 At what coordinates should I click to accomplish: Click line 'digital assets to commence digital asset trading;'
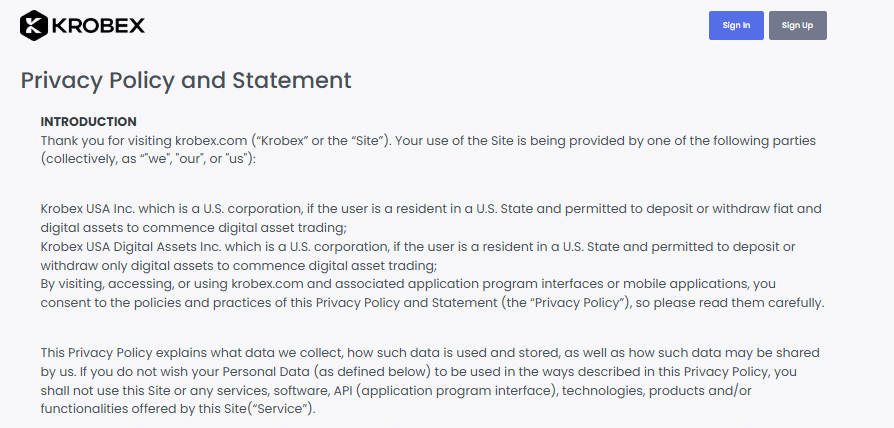[x=193, y=228]
